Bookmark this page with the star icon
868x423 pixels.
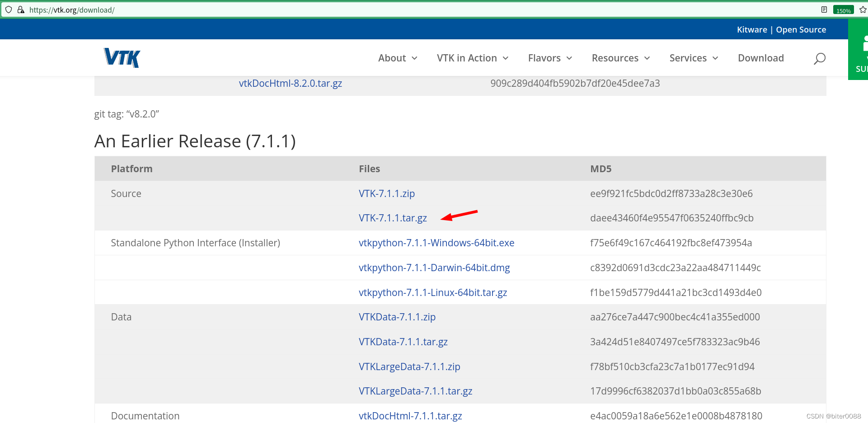(x=863, y=9)
